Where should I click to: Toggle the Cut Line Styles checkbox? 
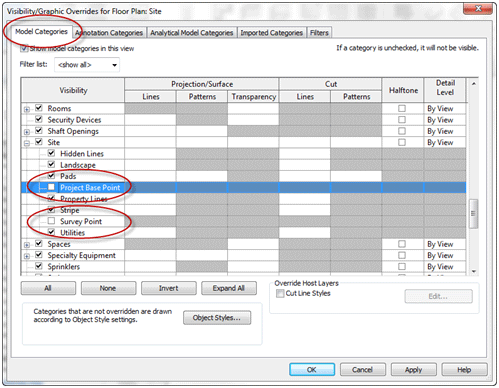click(280, 293)
